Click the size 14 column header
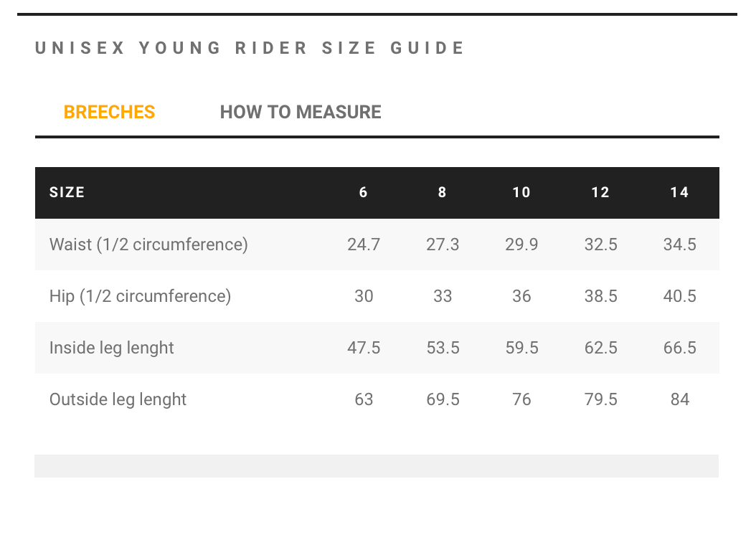 [x=679, y=192]
